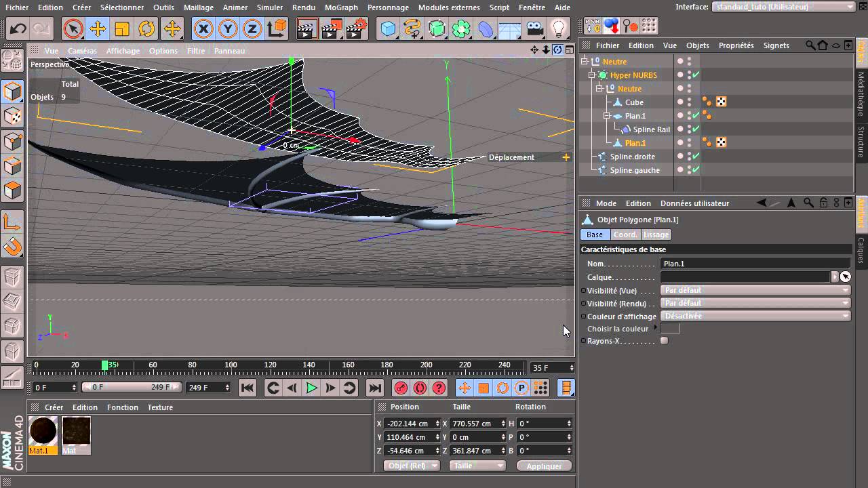The height and width of the screenshot is (488, 868).
Task: Add a Camera object
Action: pos(535,28)
